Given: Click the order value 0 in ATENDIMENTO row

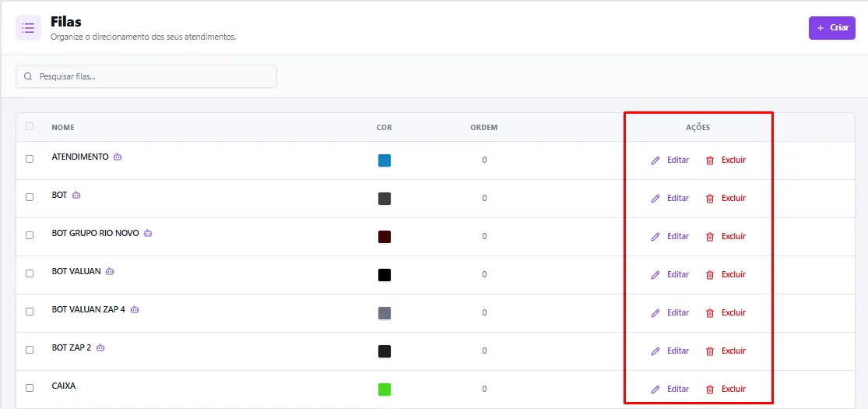Looking at the screenshot, I should [x=484, y=160].
